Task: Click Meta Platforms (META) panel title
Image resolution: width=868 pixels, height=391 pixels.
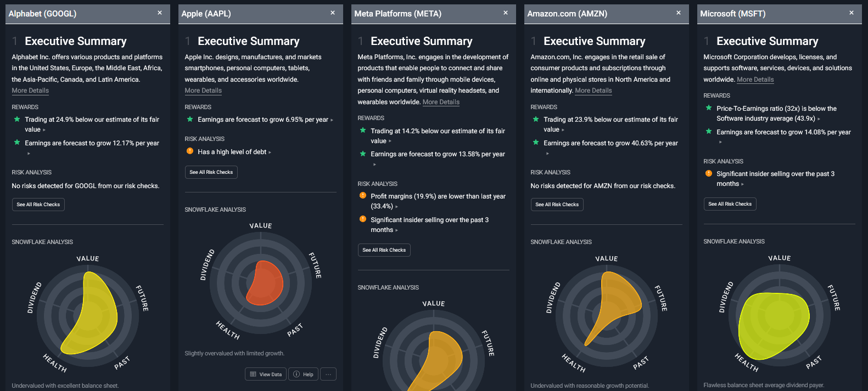Action: (398, 14)
